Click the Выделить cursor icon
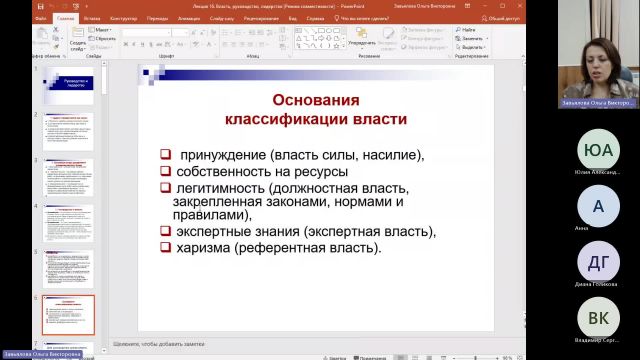Screen dimensions: 640x360 coord(458,47)
